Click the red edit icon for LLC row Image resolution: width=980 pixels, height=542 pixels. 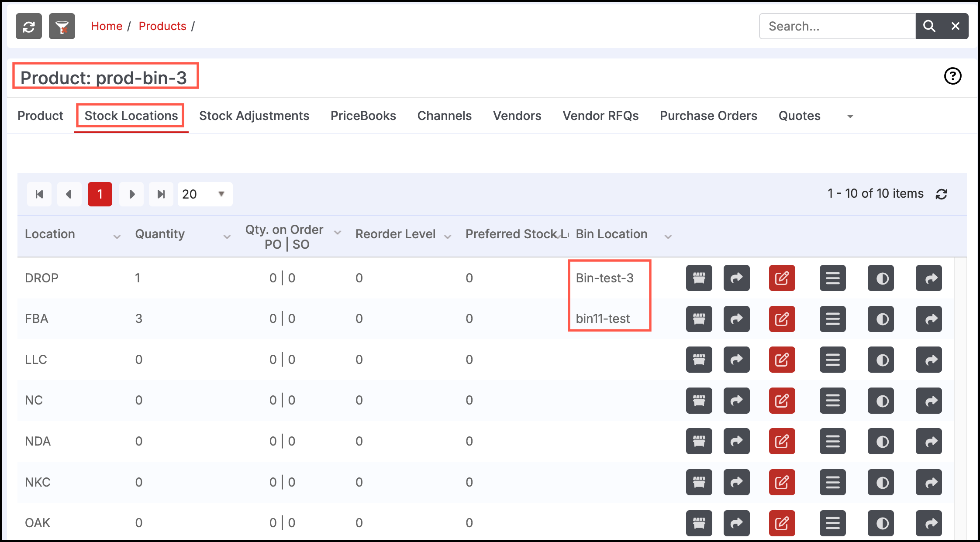click(x=782, y=360)
